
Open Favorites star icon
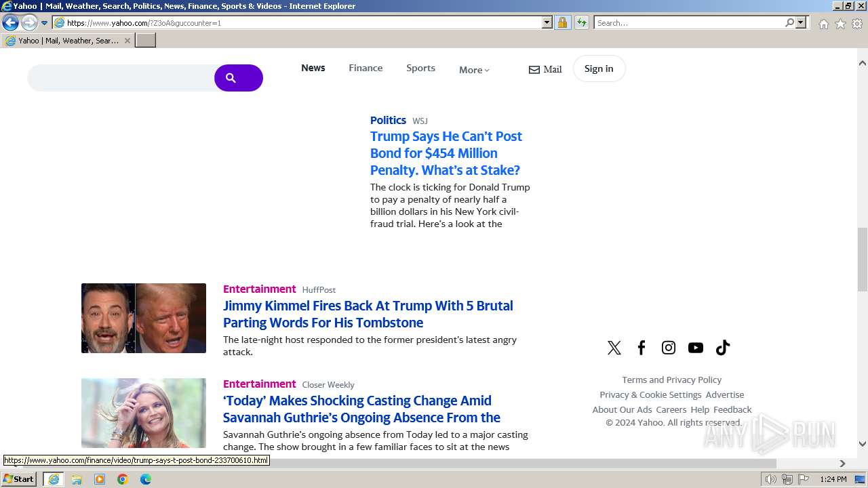(x=840, y=23)
